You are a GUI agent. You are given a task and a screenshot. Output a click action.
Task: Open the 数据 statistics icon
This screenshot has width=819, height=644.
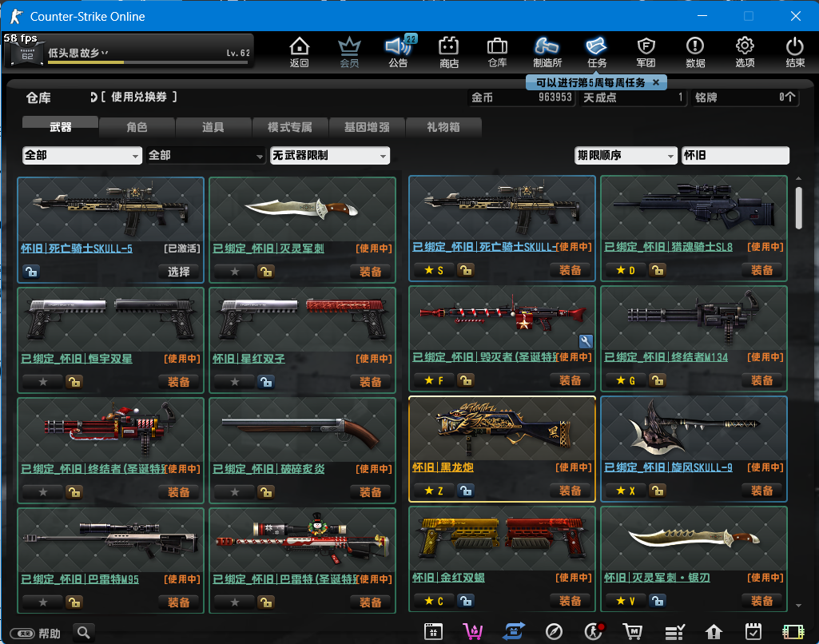695,52
